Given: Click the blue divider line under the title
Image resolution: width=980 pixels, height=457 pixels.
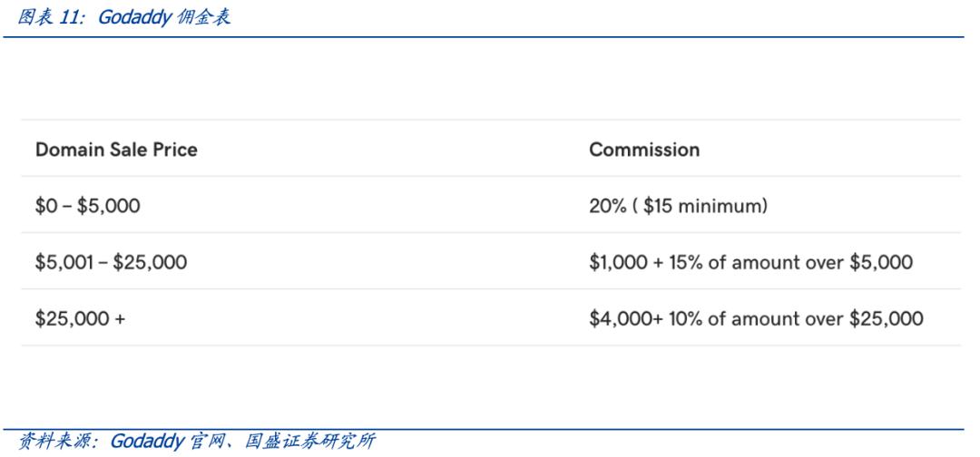Looking at the screenshot, I should point(490,37).
